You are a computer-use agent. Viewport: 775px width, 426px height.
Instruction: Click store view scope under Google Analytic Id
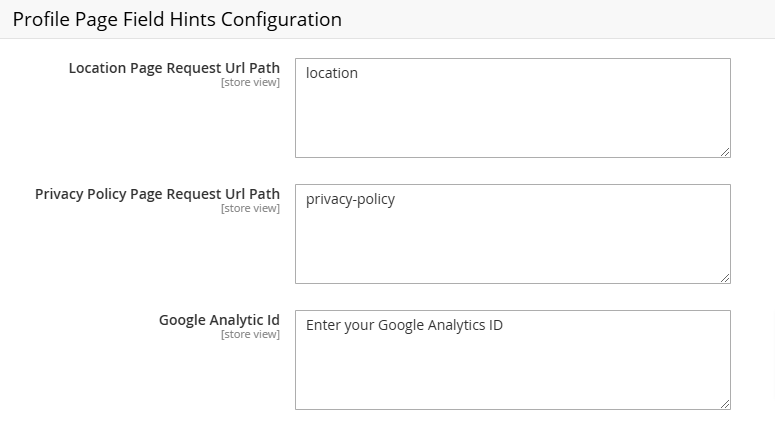[x=250, y=335]
